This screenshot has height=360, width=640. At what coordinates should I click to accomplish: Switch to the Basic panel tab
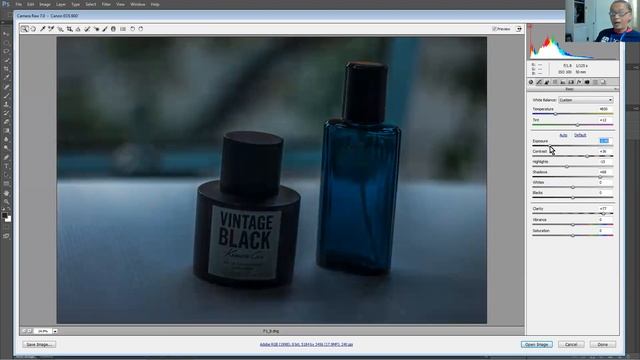click(531, 82)
